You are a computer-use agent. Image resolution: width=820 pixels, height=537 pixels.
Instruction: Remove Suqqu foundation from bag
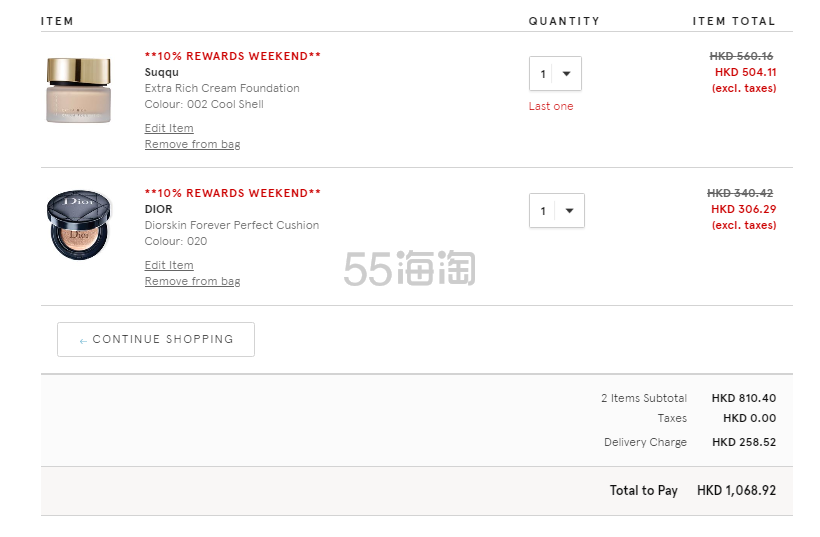192,144
